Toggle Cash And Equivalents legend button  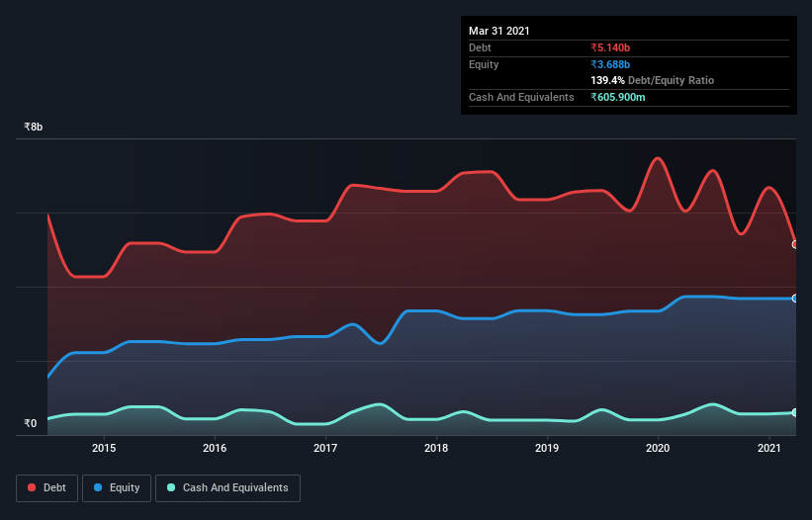227,488
